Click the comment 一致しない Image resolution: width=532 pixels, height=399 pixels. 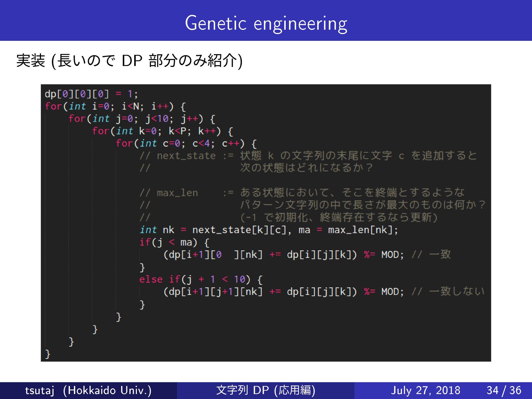[456, 291]
